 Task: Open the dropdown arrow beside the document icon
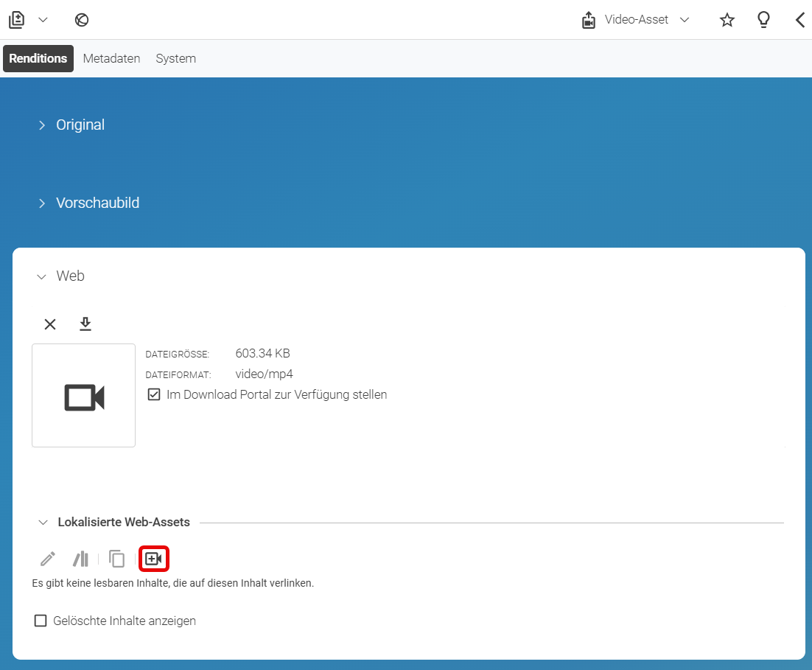pos(43,20)
